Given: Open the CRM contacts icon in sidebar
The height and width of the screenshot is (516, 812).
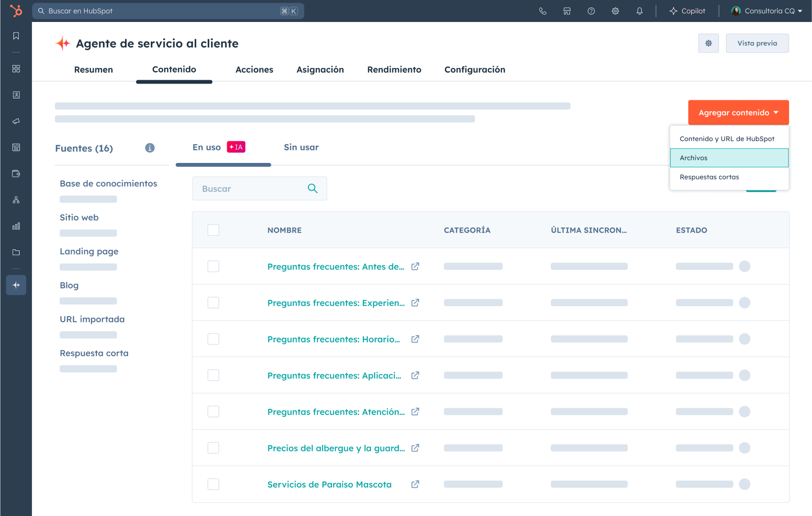Looking at the screenshot, I should click(16, 95).
